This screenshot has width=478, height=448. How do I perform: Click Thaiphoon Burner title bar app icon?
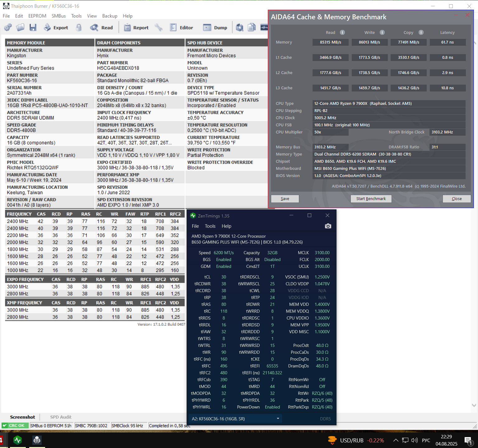tap(6, 6)
